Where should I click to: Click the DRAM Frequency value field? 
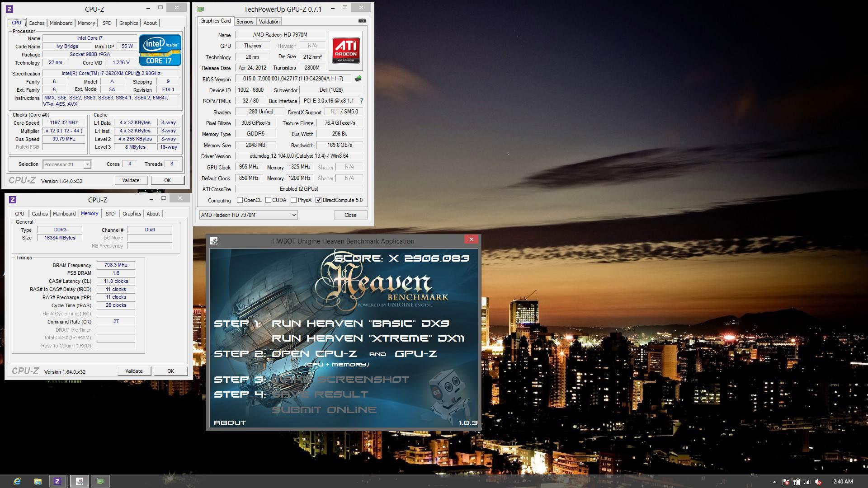[x=116, y=265]
